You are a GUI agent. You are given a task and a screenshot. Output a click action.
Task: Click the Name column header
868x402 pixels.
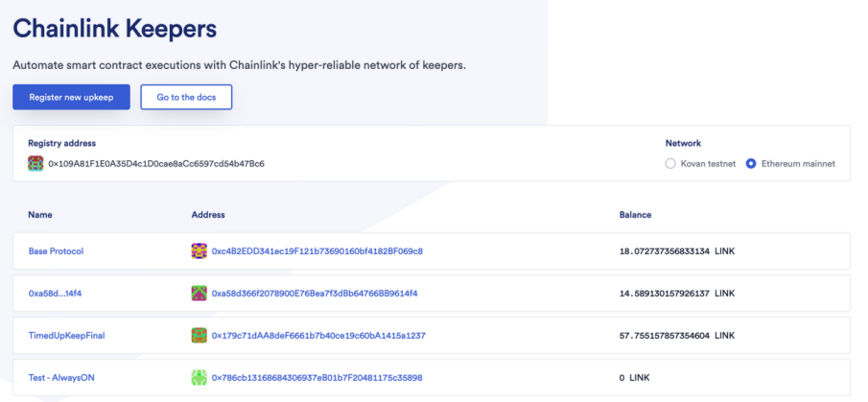click(40, 215)
